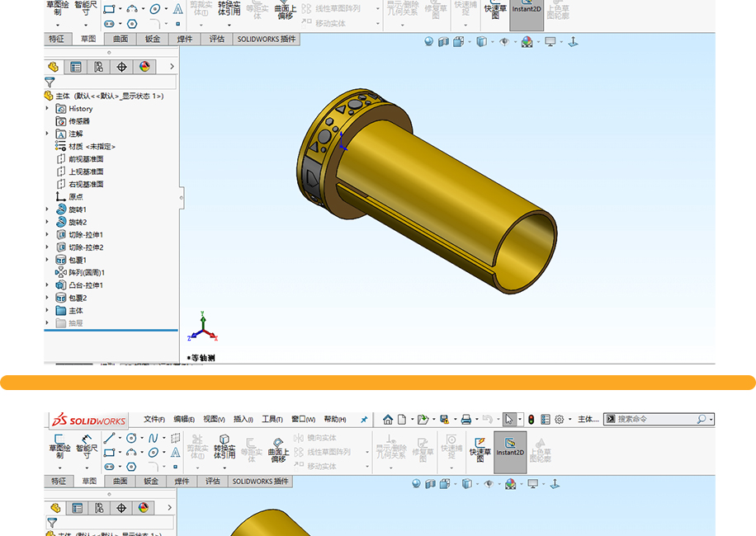Open FeatureManager design tree tab in upper window
This screenshot has height=536, width=756.
(54, 67)
